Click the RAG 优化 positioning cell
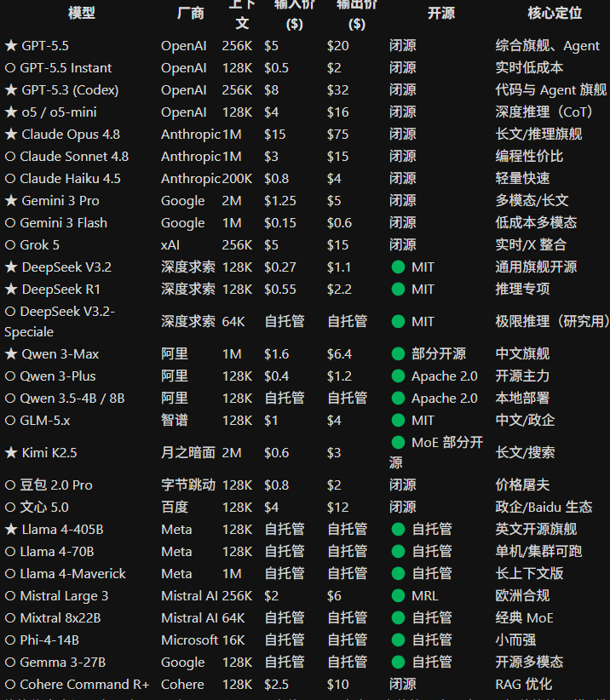This screenshot has height=700, width=610. [524, 685]
